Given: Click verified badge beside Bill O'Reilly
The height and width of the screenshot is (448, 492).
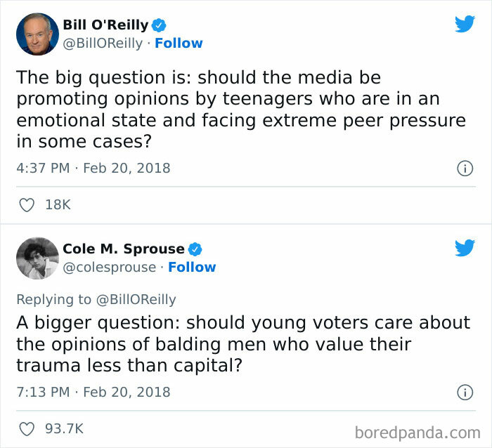Looking at the screenshot, I should [x=160, y=25].
